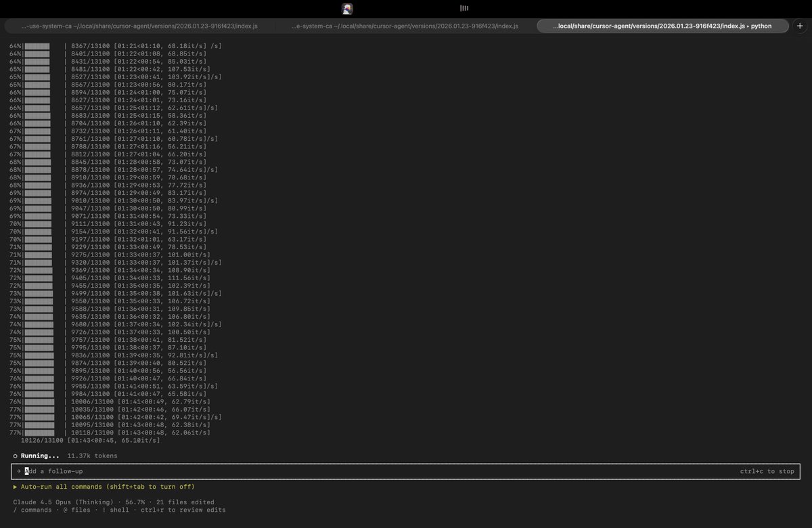Click the 'Running...' status label
Screen dimensions: 812x528
[x=40, y=456]
